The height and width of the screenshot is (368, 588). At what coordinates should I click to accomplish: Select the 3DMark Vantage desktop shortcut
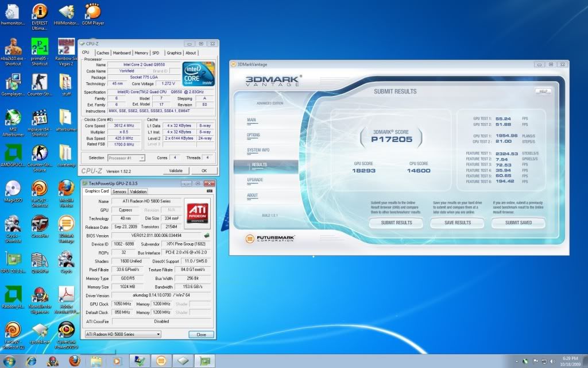[x=66, y=229]
